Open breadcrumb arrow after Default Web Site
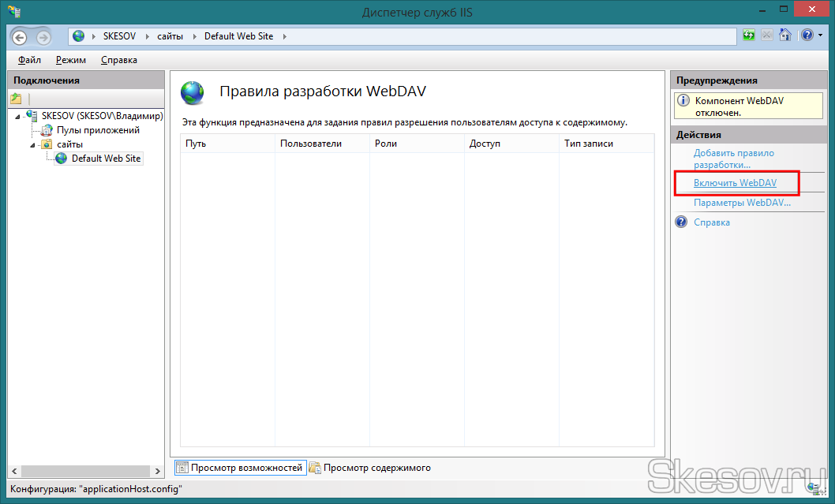 (x=284, y=36)
